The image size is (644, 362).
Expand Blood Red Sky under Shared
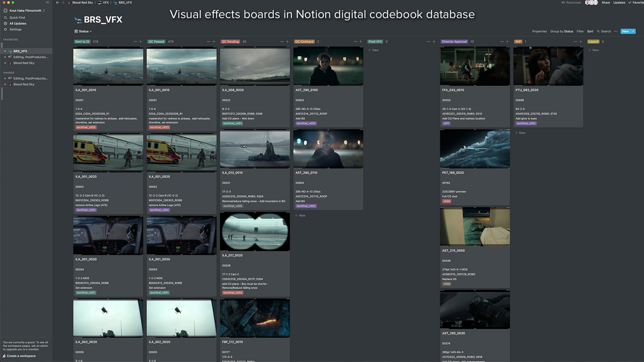click(x=5, y=84)
